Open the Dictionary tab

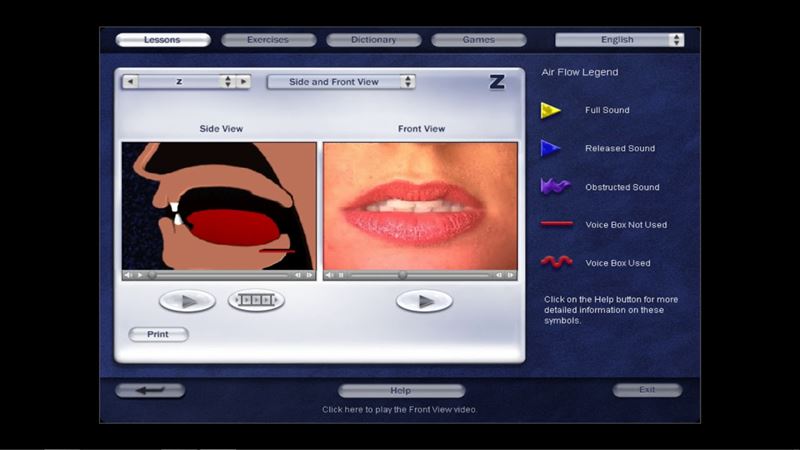pyautogui.click(x=373, y=40)
